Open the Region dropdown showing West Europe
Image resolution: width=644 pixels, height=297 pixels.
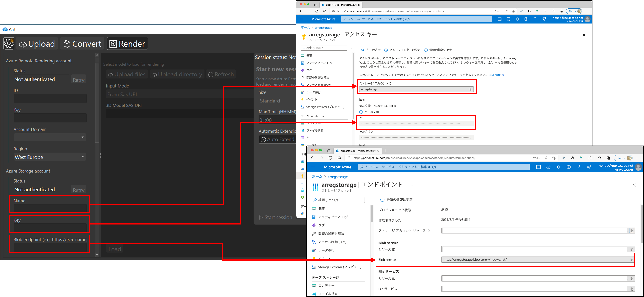pyautogui.click(x=50, y=157)
